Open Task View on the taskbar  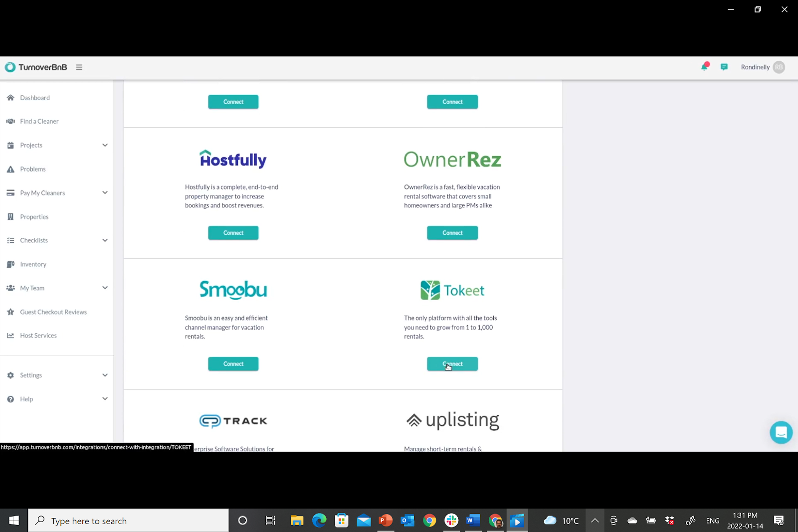coord(270,521)
